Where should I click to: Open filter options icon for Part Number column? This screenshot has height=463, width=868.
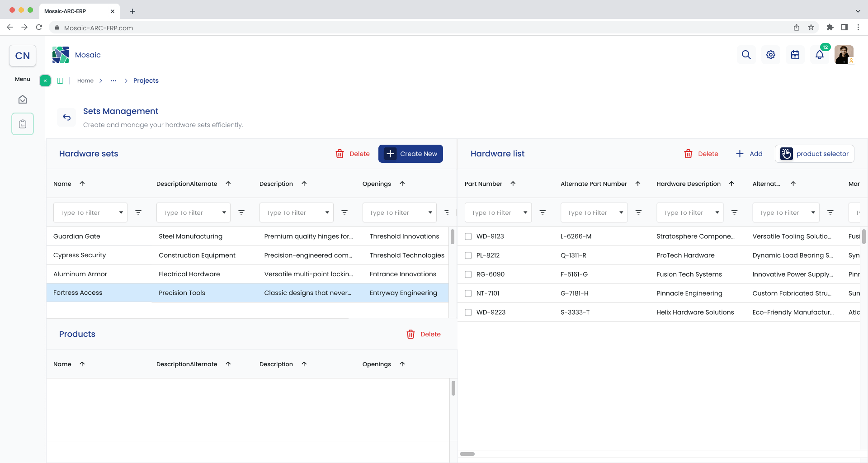pyautogui.click(x=542, y=213)
